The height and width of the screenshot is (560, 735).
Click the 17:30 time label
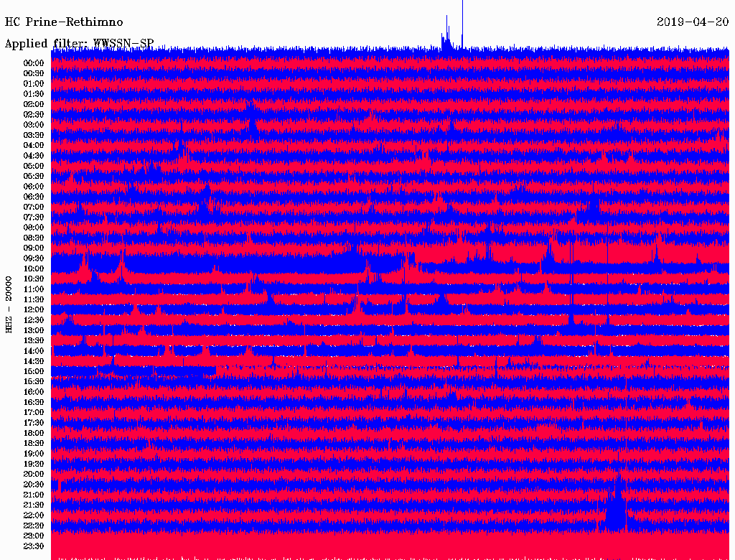coord(34,423)
